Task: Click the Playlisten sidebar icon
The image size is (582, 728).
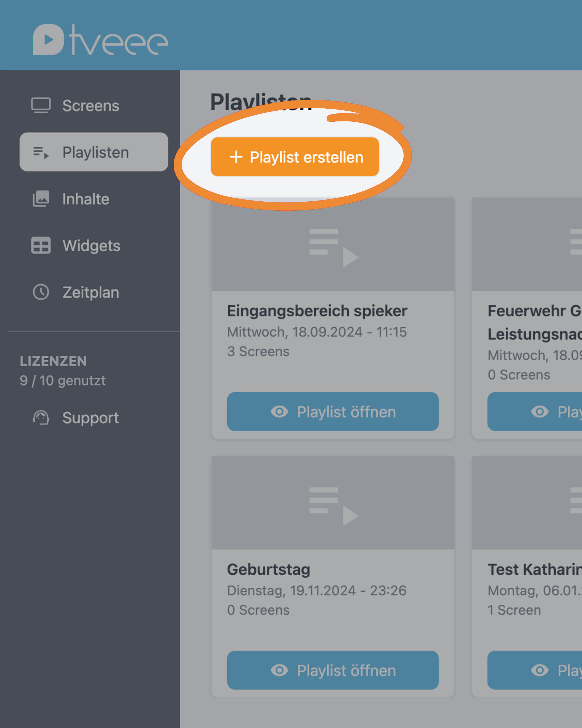Action: click(x=41, y=152)
